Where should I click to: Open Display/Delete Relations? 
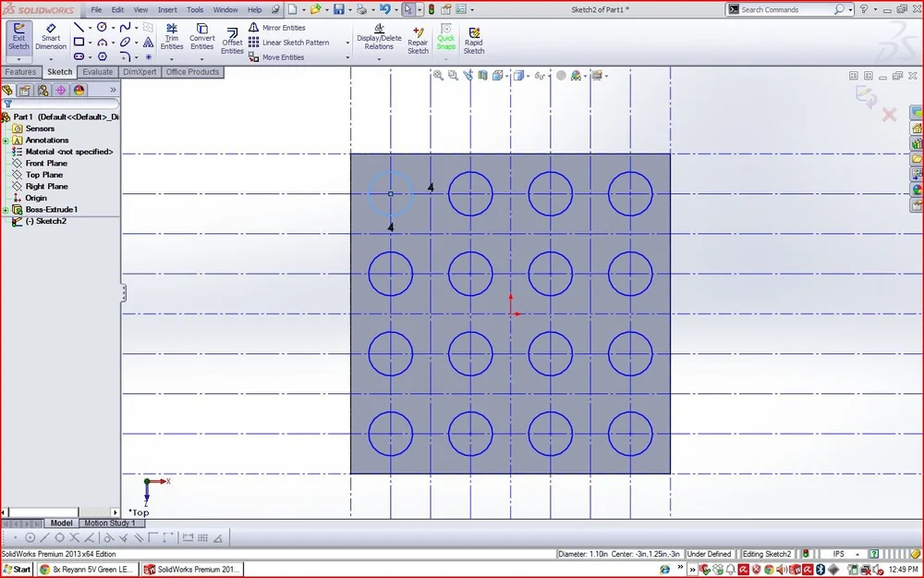point(379,37)
